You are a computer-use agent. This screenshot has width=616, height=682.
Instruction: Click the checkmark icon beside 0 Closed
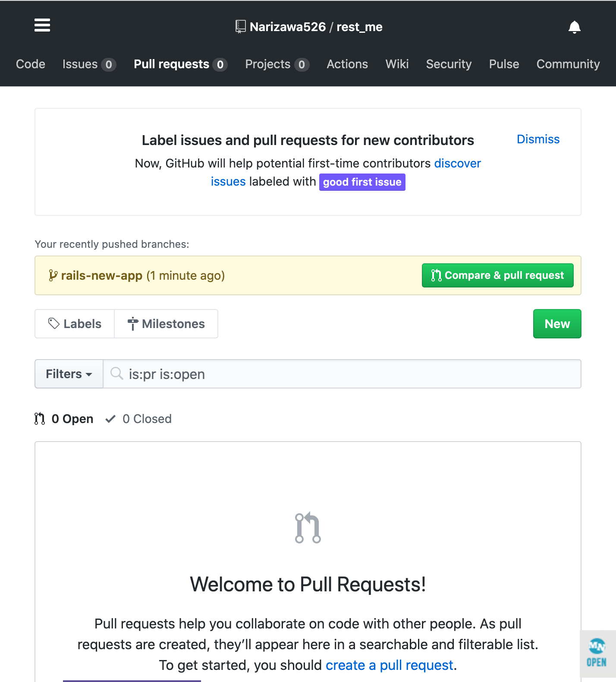click(x=110, y=419)
